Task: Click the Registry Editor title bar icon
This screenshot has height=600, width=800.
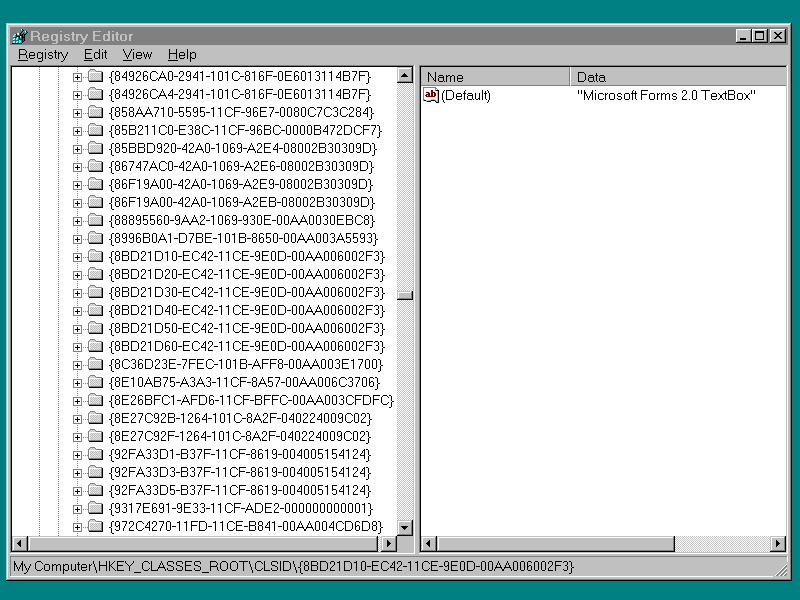Action: [19, 36]
